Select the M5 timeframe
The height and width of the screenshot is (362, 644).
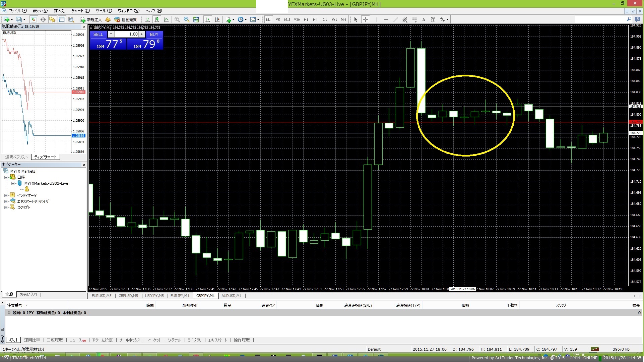277,19
